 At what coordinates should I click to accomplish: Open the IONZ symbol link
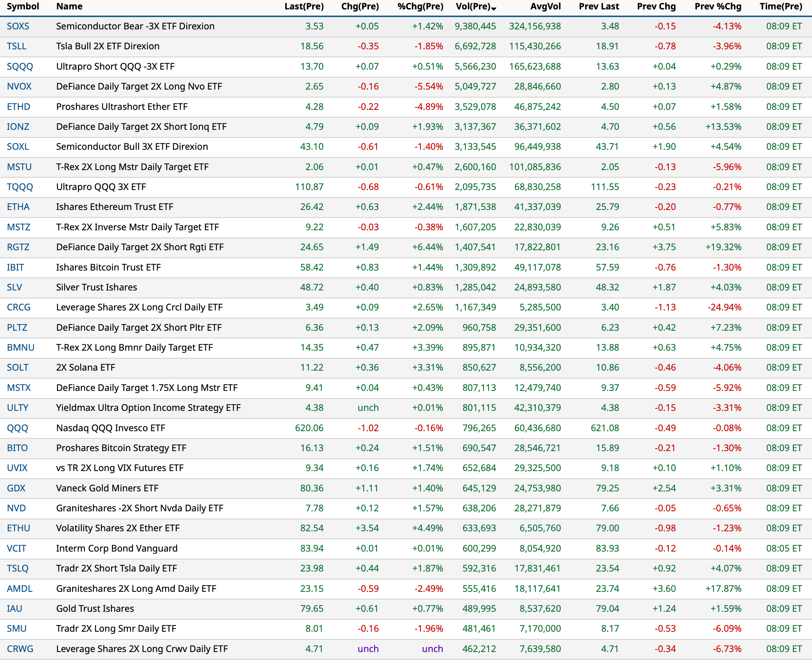click(18, 127)
